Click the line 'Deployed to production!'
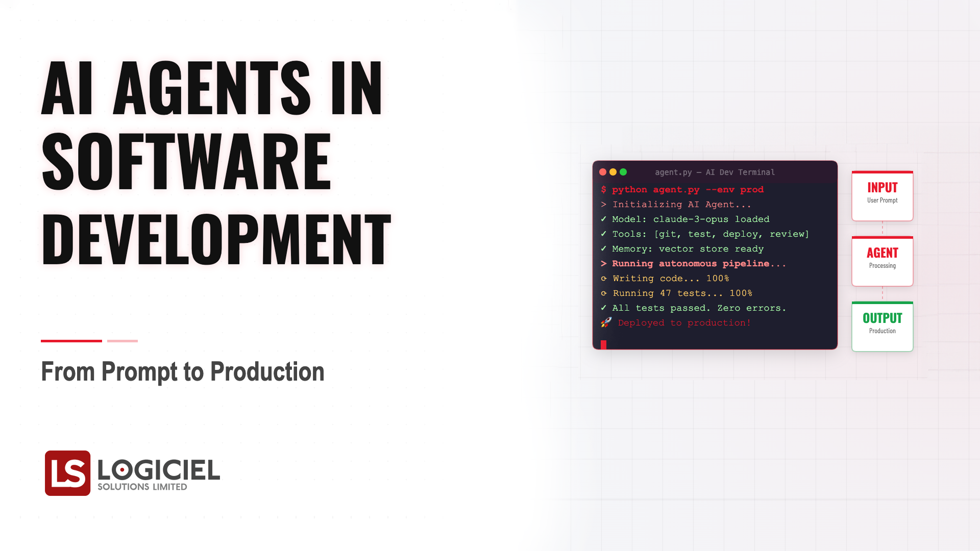The width and height of the screenshot is (980, 551). click(684, 323)
